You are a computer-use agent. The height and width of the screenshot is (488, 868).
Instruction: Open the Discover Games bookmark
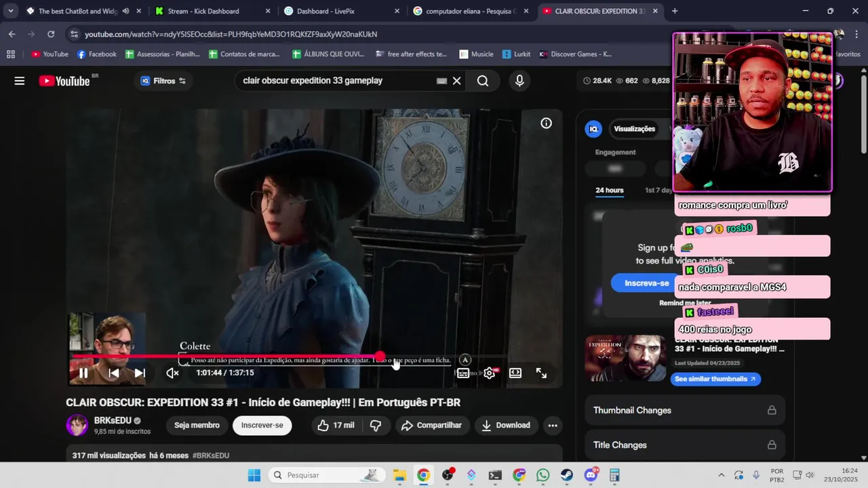(575, 54)
